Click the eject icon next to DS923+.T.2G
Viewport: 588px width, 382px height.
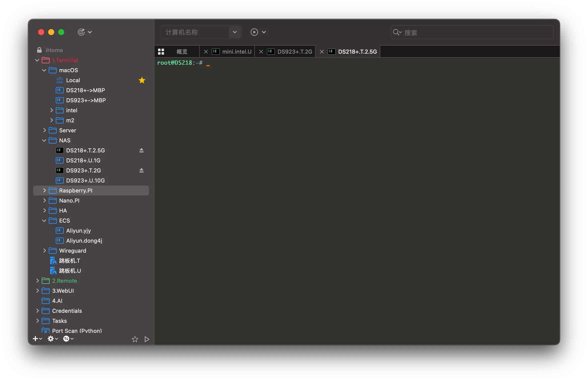[x=141, y=170]
